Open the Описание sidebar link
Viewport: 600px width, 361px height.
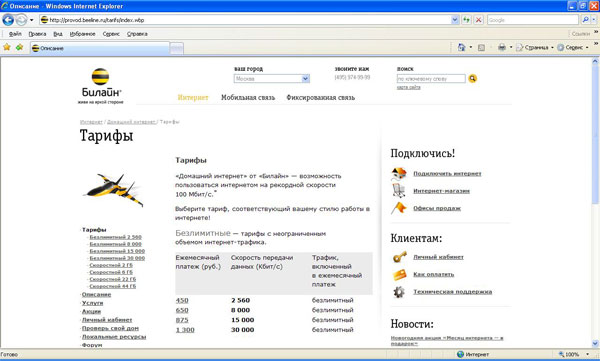click(x=96, y=294)
